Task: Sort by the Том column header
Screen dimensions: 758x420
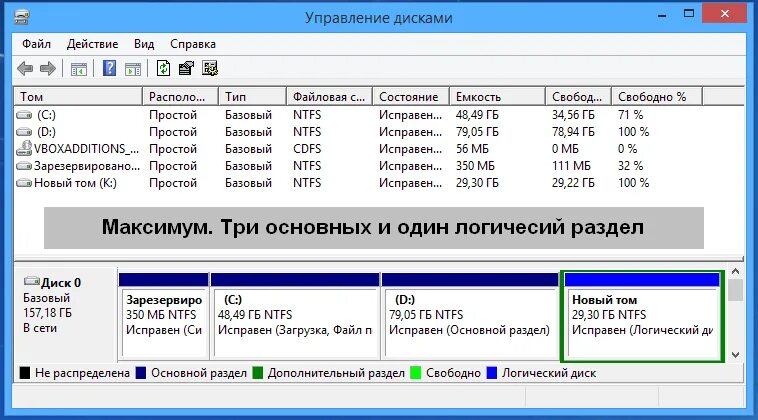Action: 79,97
